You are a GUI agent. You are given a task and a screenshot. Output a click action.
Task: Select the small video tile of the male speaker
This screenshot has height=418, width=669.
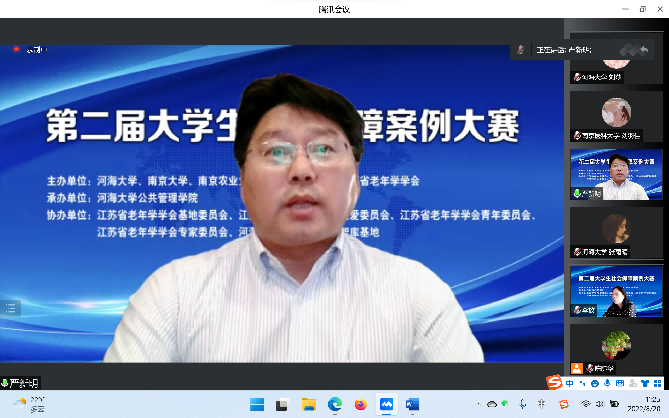tap(616, 174)
